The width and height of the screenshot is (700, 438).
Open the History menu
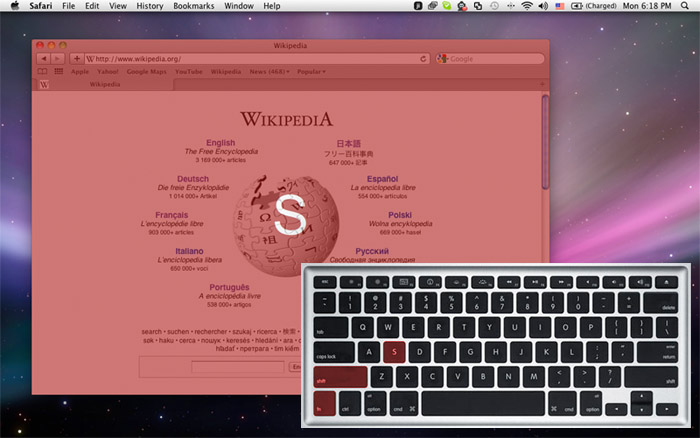pyautogui.click(x=150, y=6)
